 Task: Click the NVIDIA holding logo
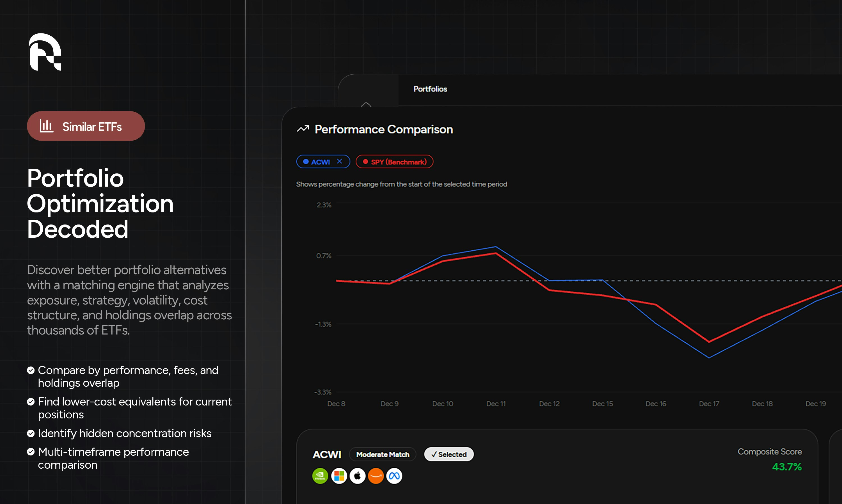click(320, 476)
